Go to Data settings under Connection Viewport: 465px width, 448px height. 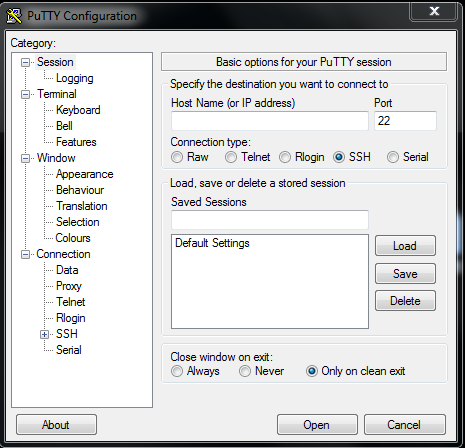(67, 270)
